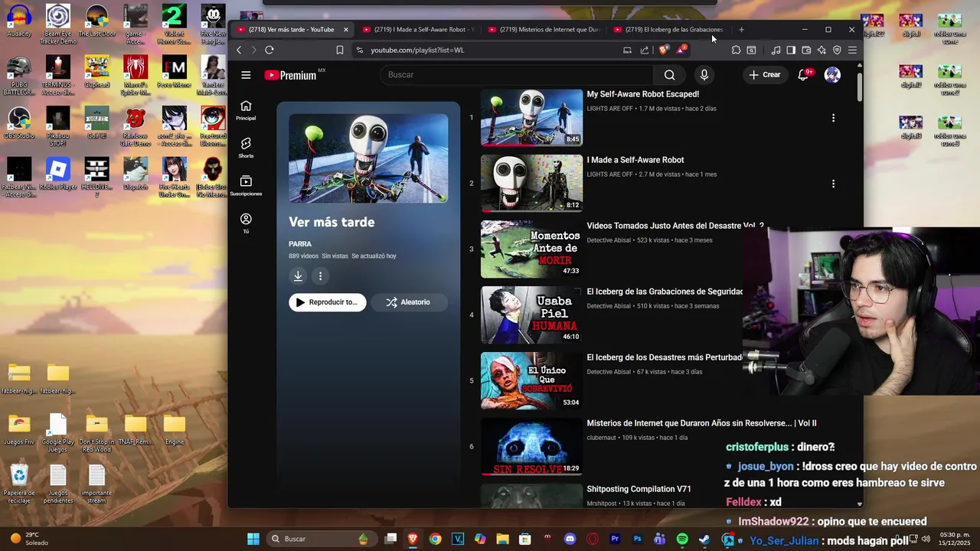Image resolution: width=980 pixels, height=551 pixels.
Task: Go back in the browser
Action: point(239,50)
